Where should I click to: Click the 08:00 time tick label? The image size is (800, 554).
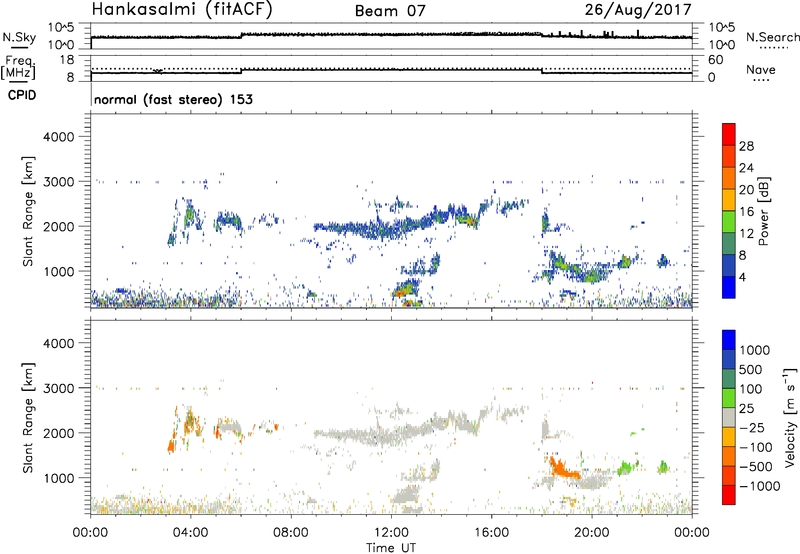point(291,533)
